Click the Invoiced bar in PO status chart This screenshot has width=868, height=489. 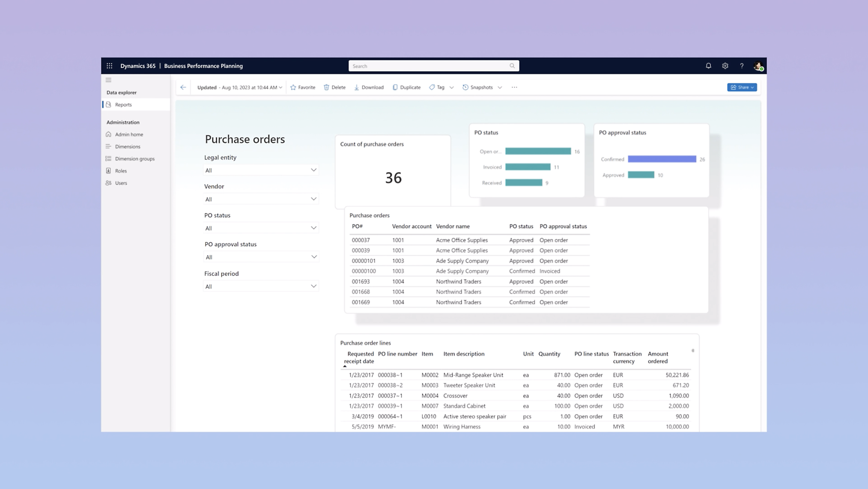(528, 167)
